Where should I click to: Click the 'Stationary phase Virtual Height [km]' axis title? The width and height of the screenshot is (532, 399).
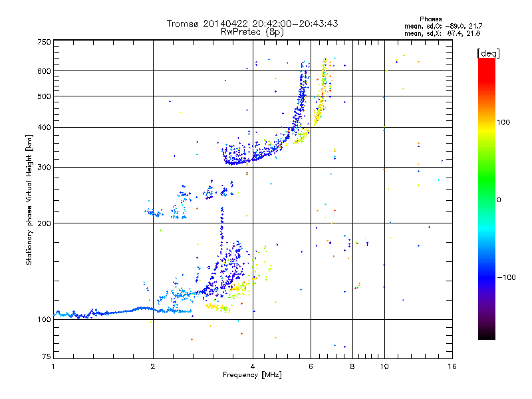click(x=29, y=199)
